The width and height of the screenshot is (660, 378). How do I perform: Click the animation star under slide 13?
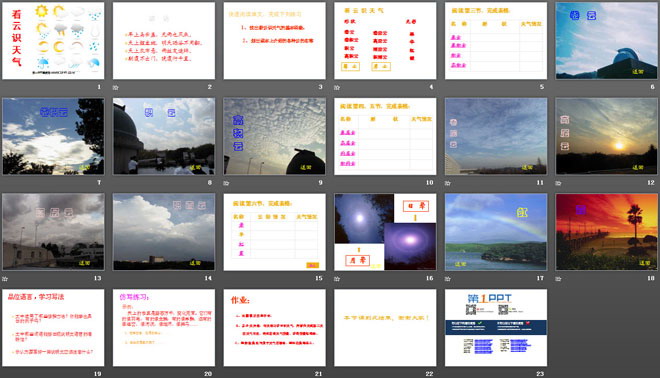pos(5,279)
